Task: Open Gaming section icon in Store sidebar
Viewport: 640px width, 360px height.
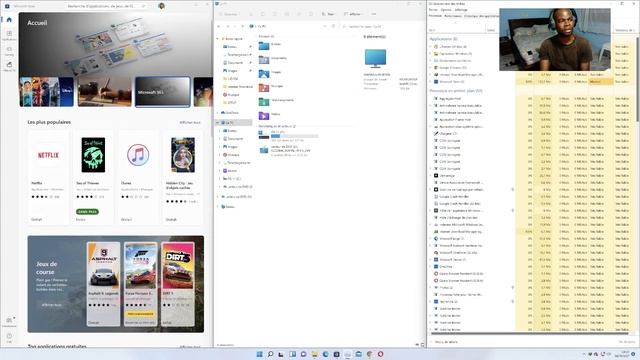Action: pyautogui.click(x=9, y=51)
